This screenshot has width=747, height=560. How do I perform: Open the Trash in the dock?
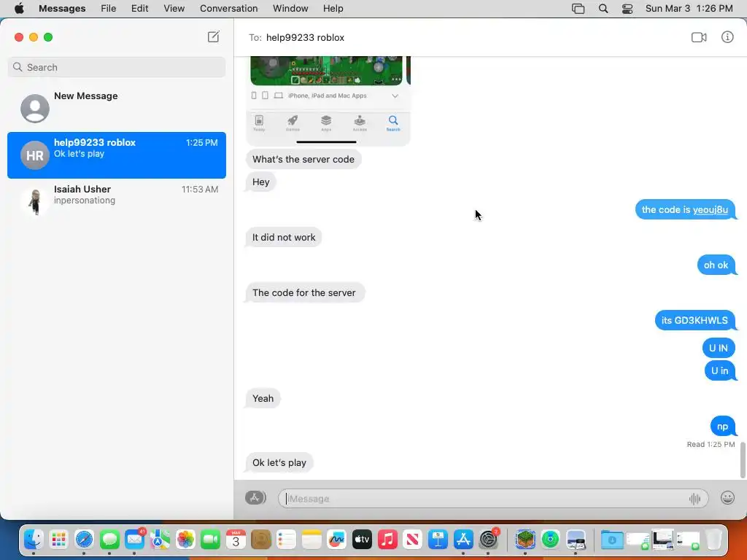713,540
